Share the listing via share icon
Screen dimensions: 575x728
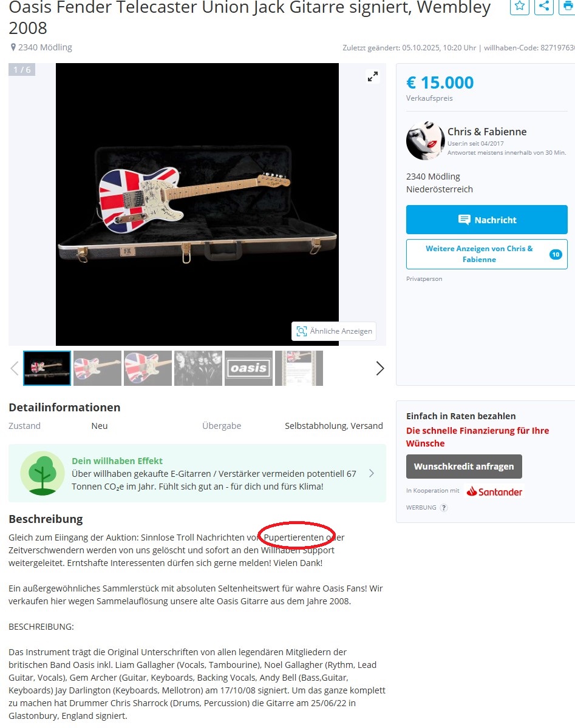click(x=544, y=6)
